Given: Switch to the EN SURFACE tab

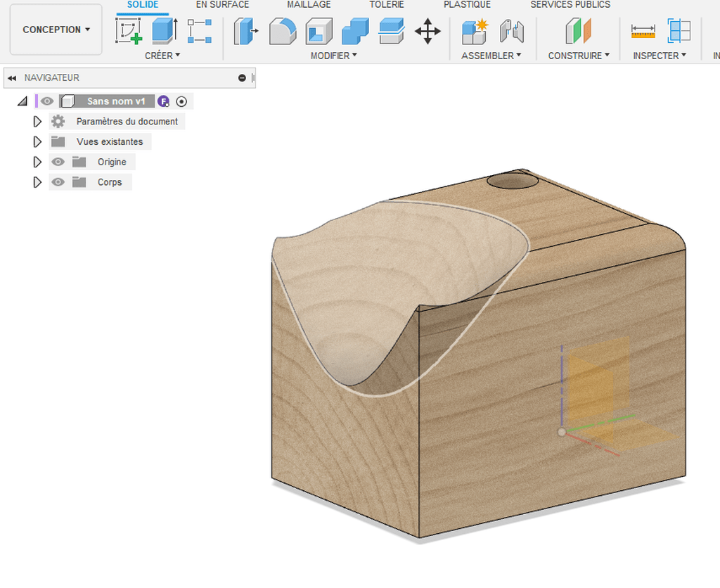Looking at the screenshot, I should coord(222,5).
